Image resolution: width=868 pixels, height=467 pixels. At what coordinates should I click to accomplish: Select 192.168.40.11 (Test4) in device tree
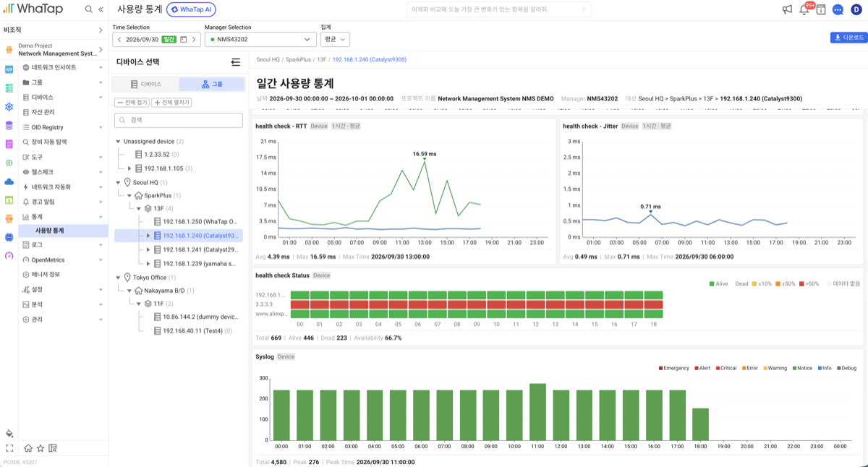192,330
